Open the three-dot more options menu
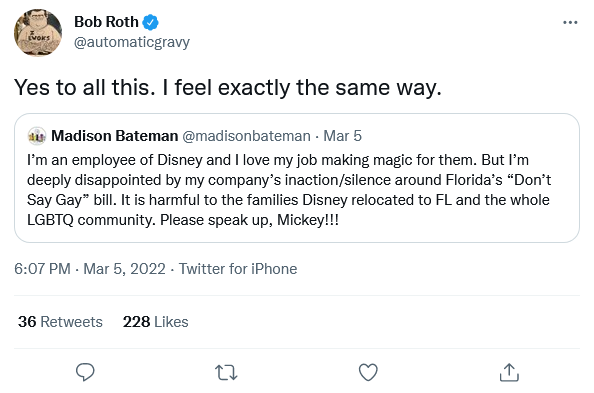 pos(570,23)
